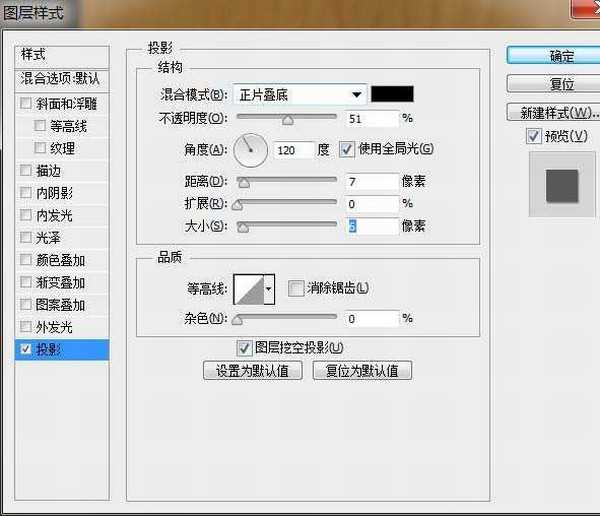The width and height of the screenshot is (600, 516).
Task: Click the 距离 value input field
Action: [371, 181]
